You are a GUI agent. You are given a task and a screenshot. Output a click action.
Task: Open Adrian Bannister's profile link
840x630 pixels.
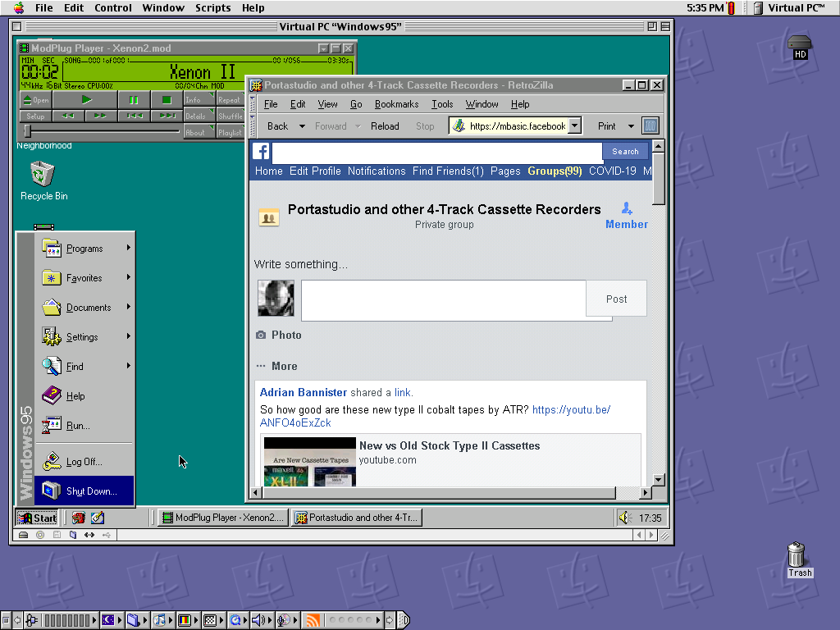pos(304,392)
